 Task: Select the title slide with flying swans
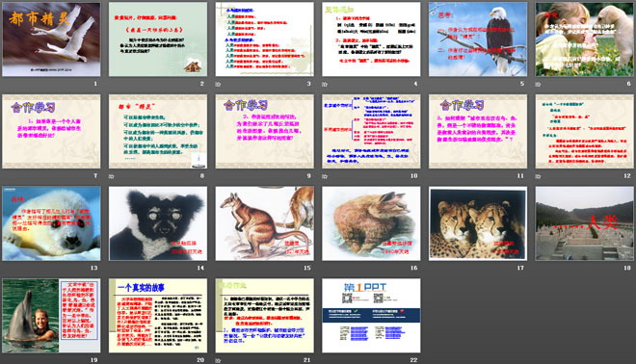(51, 39)
